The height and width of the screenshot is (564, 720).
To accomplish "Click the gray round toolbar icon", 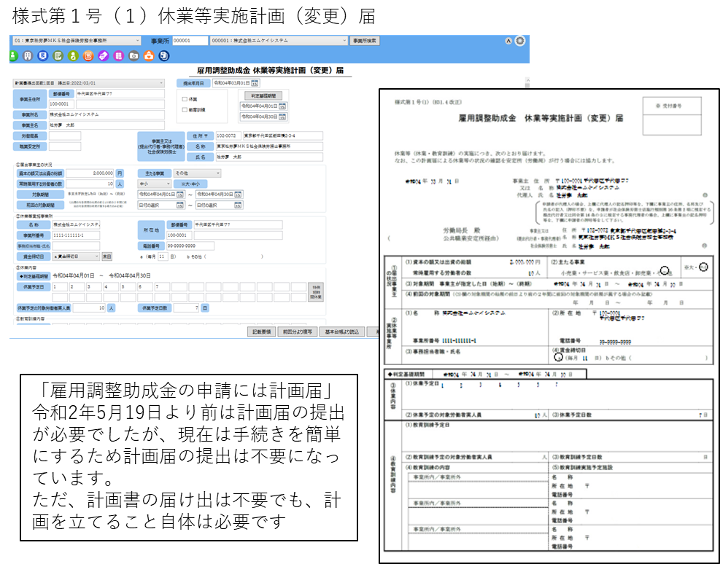I will (28, 56).
